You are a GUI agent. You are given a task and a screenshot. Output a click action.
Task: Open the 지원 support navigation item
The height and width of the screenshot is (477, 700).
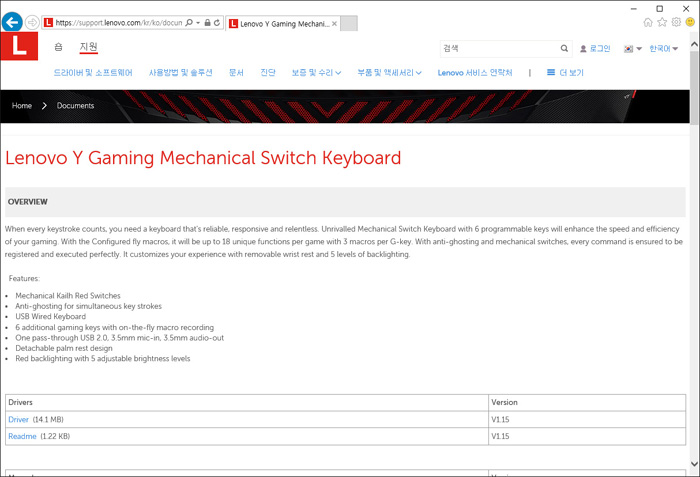88,47
